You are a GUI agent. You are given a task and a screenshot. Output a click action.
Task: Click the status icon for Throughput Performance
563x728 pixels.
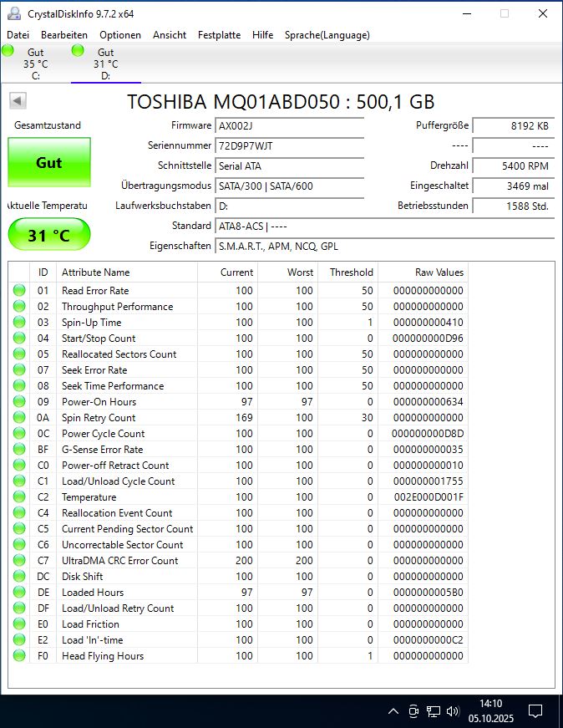(19, 306)
